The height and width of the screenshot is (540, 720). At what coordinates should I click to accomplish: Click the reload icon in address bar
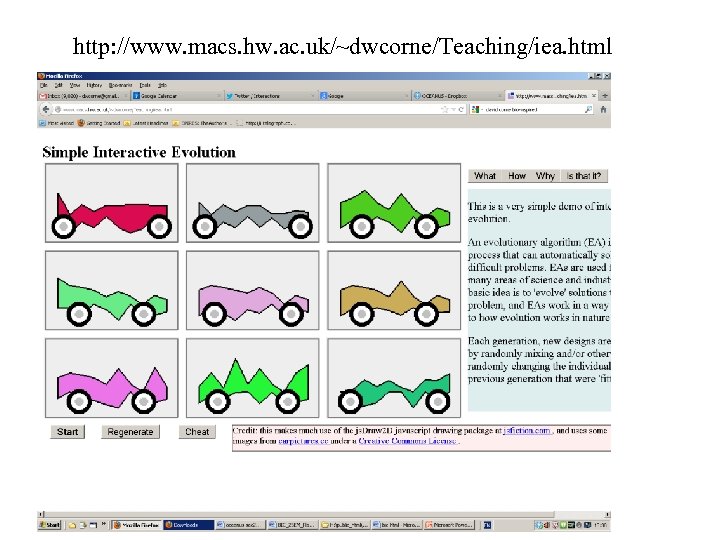(x=461, y=109)
